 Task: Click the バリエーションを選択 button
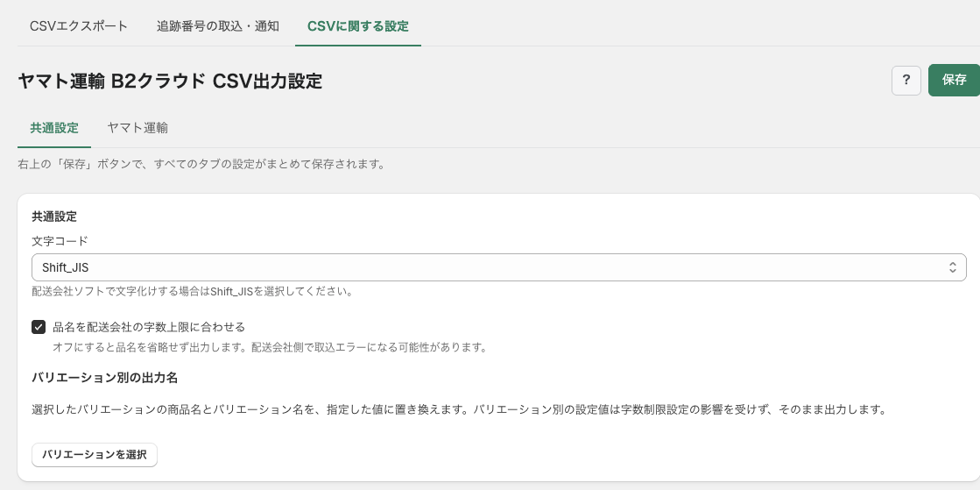95,455
